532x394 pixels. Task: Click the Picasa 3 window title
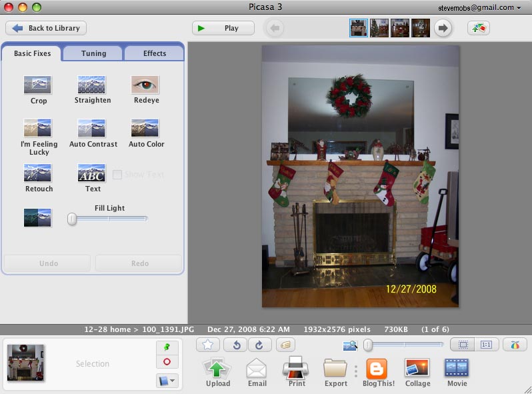265,7
